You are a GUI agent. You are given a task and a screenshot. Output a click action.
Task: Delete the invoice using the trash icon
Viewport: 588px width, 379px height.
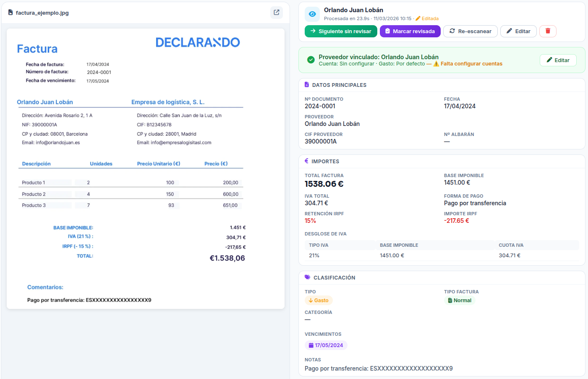[548, 31]
